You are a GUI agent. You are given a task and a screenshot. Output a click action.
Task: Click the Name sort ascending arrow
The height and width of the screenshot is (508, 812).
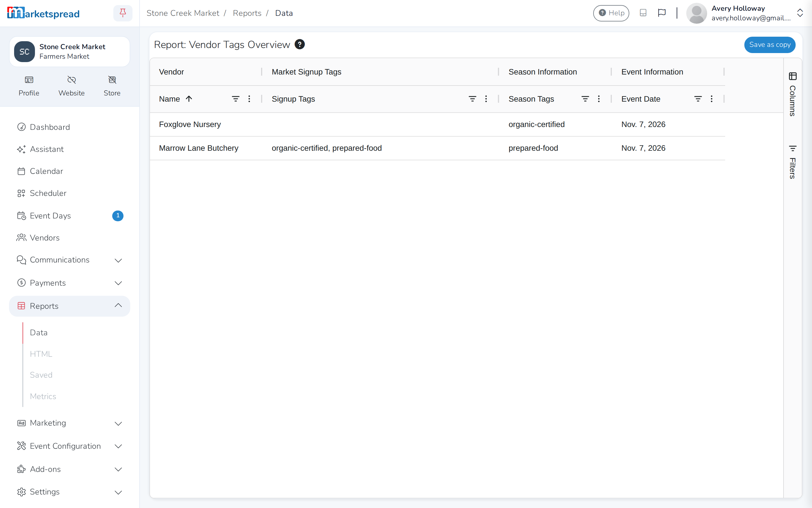click(189, 99)
